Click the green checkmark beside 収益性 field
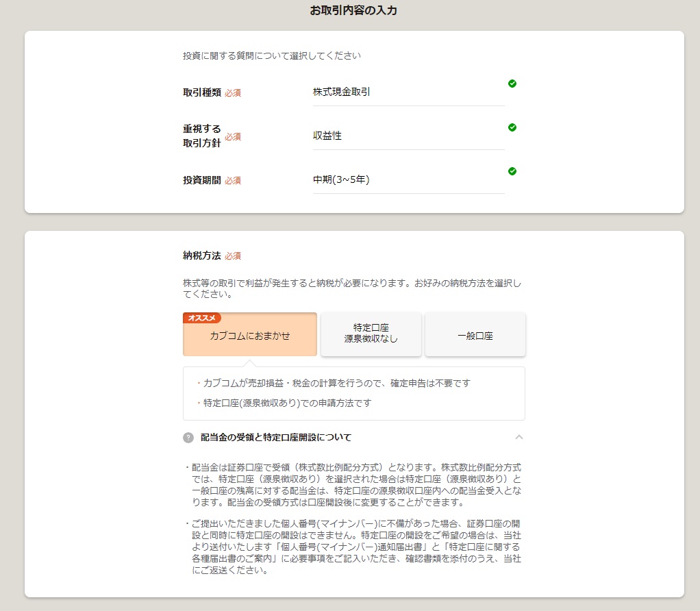Image resolution: width=700 pixels, height=611 pixels. coord(512,127)
